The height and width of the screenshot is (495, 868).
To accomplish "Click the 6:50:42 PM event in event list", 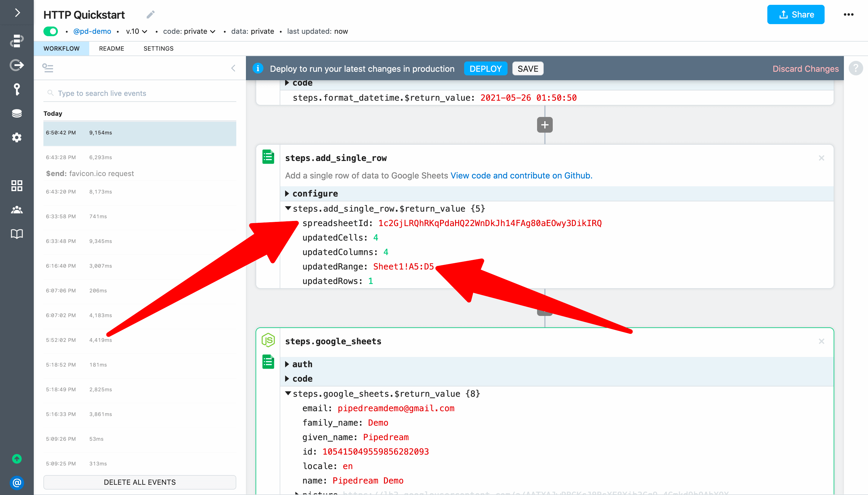I will point(140,132).
